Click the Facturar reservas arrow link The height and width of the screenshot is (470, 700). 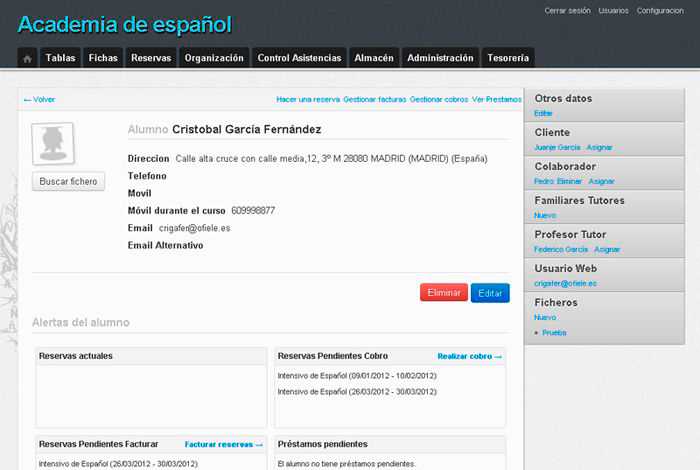click(223, 444)
